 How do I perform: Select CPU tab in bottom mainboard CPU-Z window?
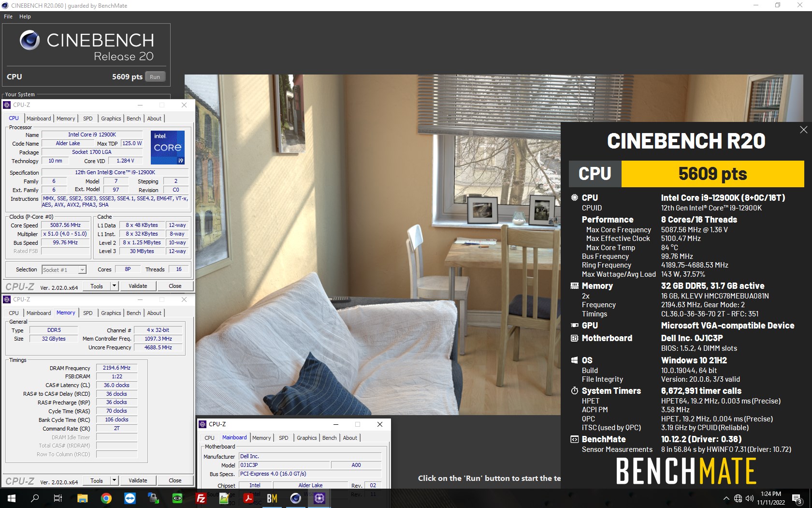click(209, 438)
